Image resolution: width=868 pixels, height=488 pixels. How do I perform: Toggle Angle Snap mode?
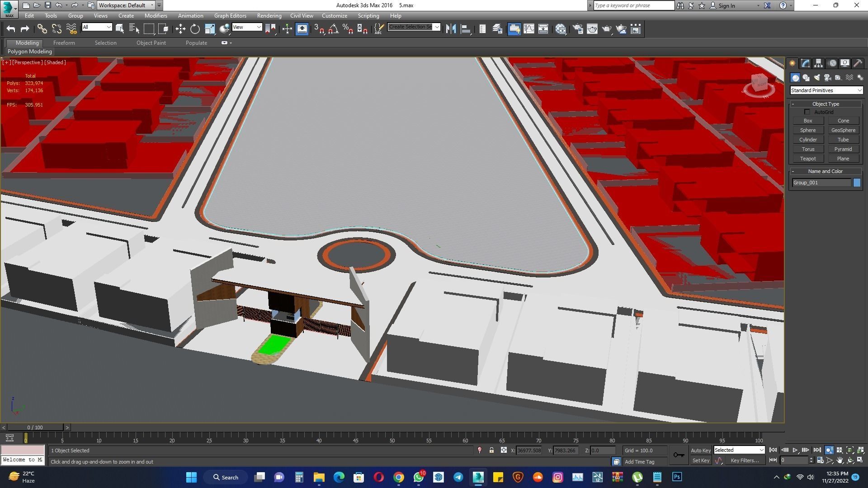pos(335,28)
